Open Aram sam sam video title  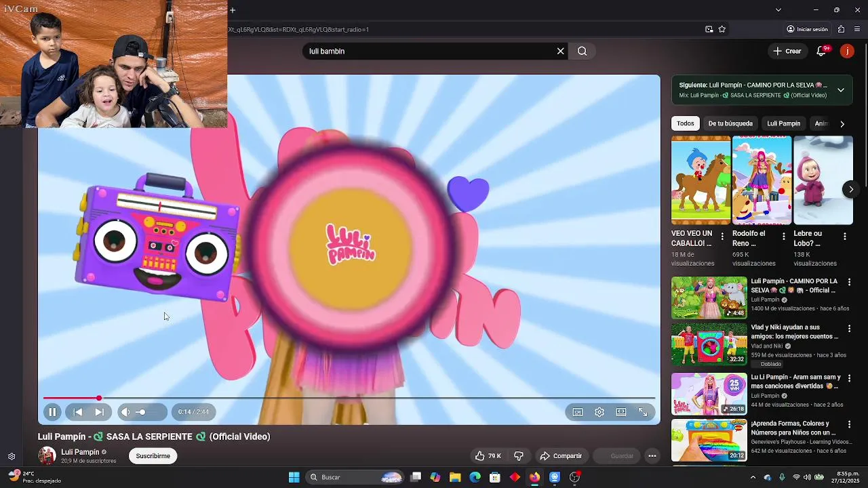point(795,382)
